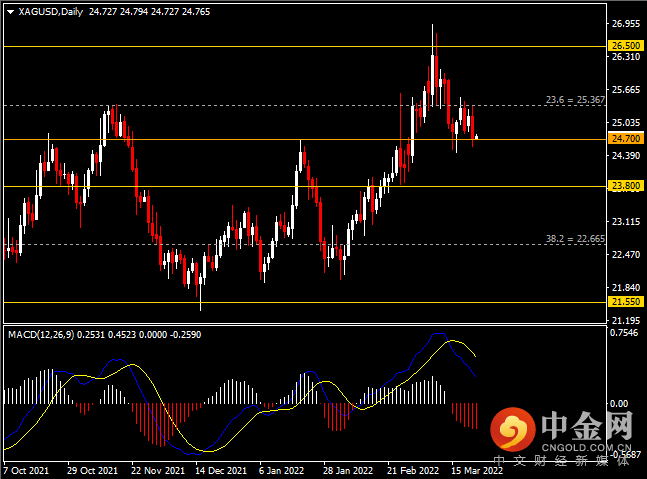Click the 6 Jan 2022 date label
Viewport: 647px width, 479px height.
pos(281,471)
